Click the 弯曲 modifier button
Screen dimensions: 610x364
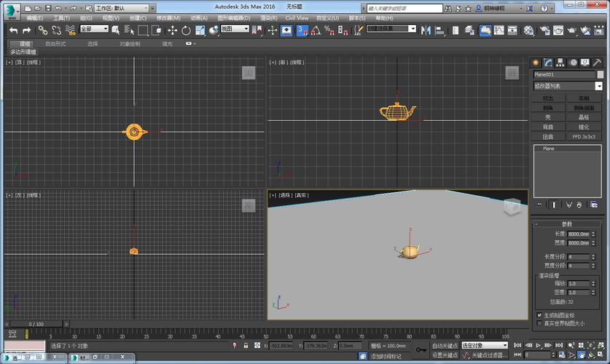pos(548,127)
